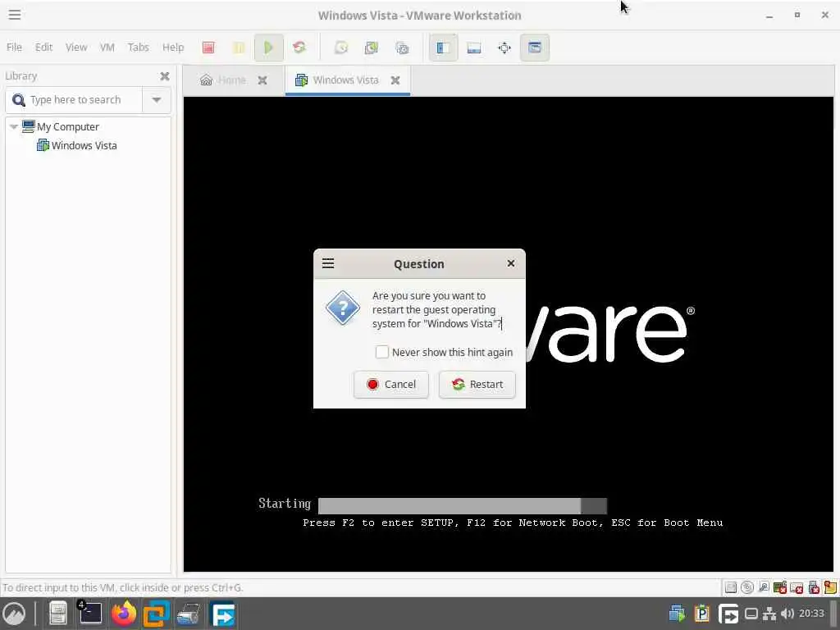The height and width of the screenshot is (630, 840).
Task: Open the Tabs menu
Action: click(138, 47)
